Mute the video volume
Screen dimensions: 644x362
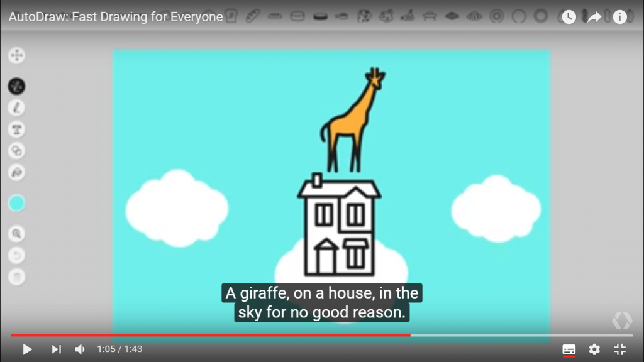[x=80, y=349]
